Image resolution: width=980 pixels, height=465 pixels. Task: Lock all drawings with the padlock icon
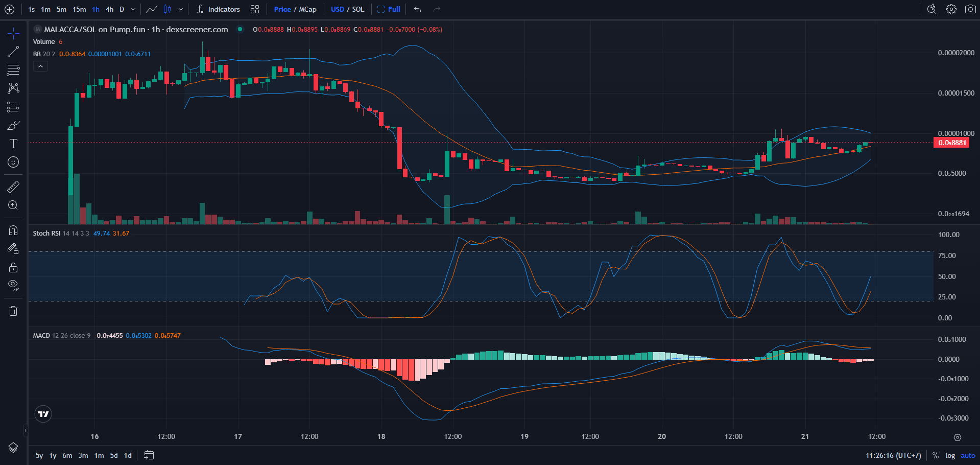(x=13, y=267)
